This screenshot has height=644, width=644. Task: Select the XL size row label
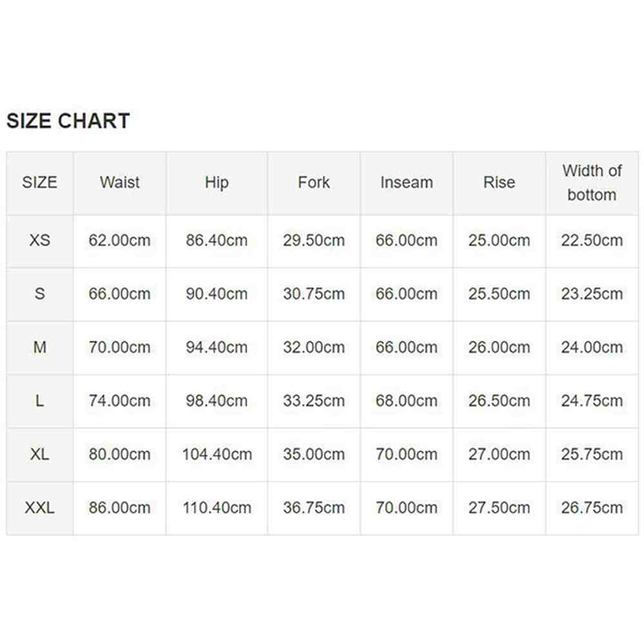point(40,454)
